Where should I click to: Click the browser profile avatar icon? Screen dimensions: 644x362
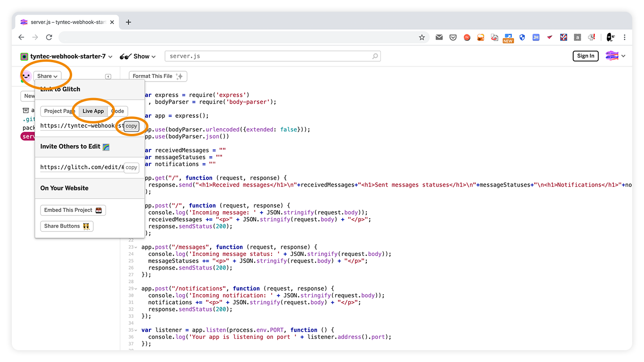(610, 37)
